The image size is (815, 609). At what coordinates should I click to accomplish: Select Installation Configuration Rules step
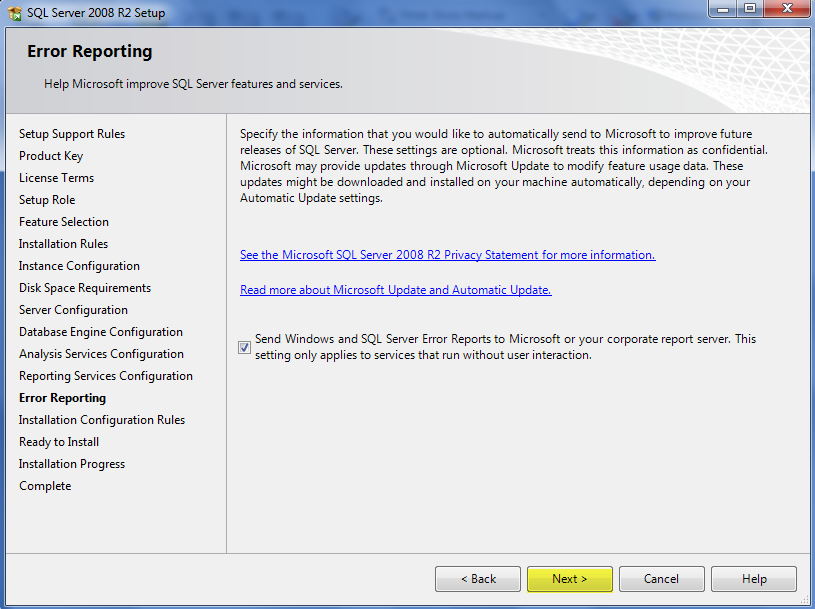102,420
